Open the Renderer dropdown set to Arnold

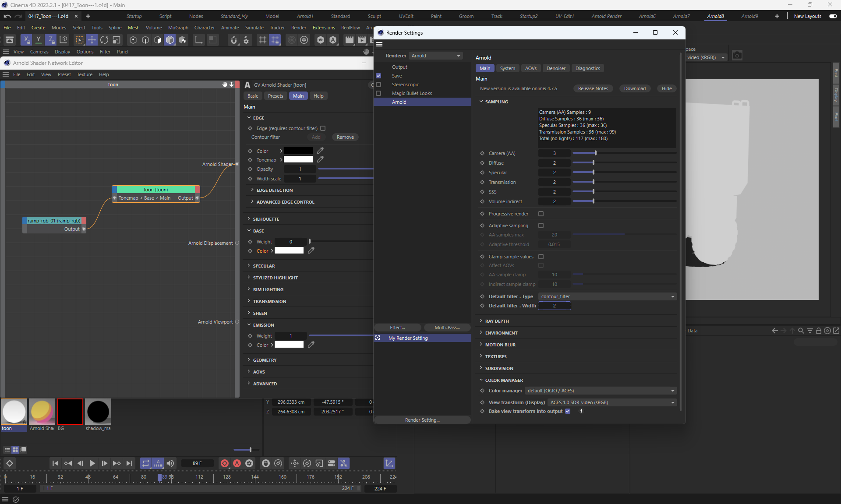(435, 56)
